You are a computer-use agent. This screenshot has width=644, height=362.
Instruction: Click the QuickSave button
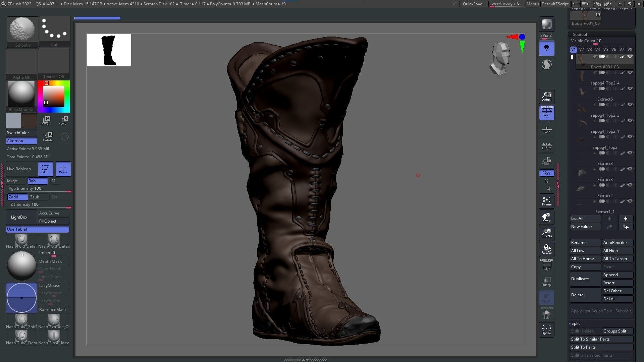pos(473,4)
